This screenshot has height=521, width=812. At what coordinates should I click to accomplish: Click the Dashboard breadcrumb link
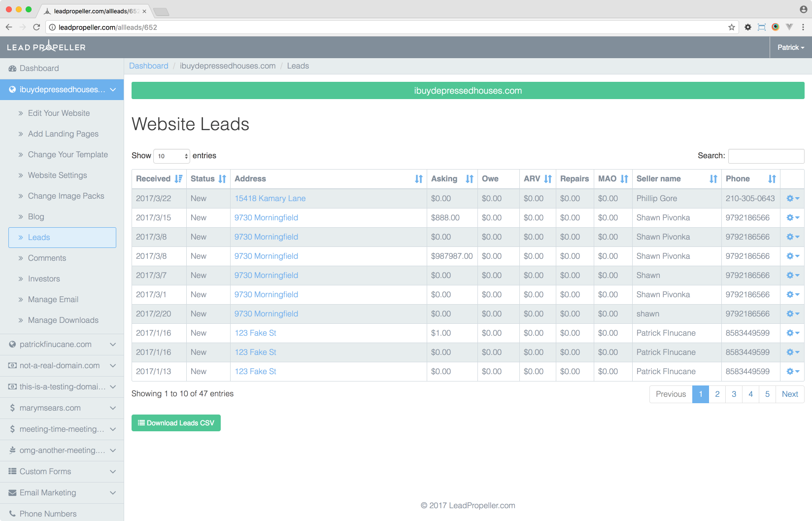pos(149,66)
